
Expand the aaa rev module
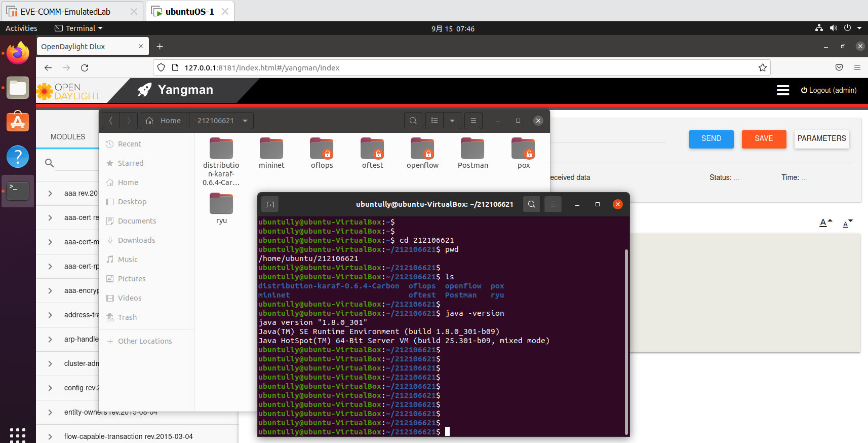(x=50, y=193)
